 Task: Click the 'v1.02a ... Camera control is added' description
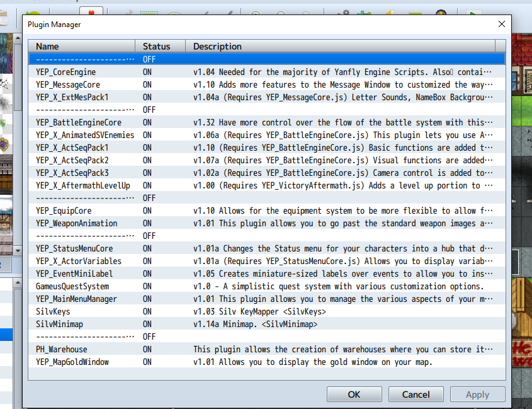click(342, 173)
